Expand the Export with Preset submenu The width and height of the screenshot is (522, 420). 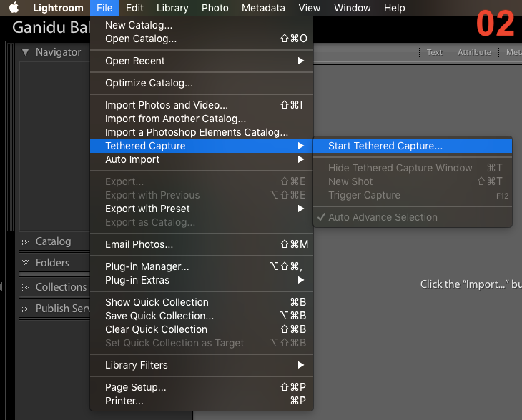202,209
